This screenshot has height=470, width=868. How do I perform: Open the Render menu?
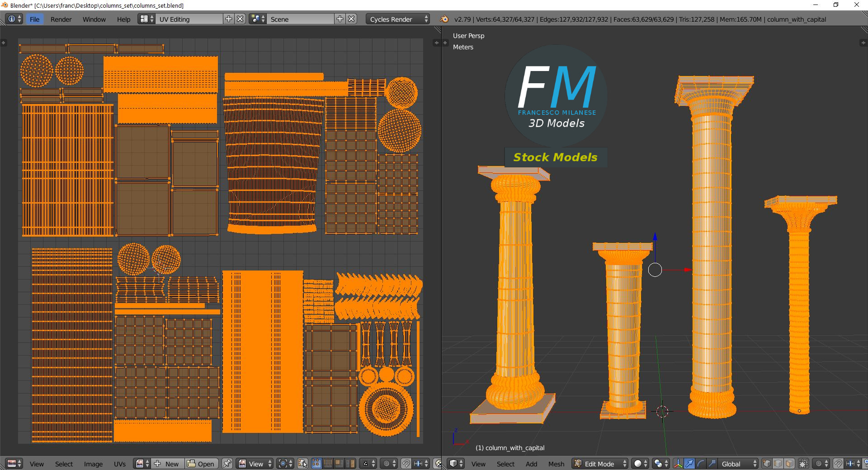(61, 19)
